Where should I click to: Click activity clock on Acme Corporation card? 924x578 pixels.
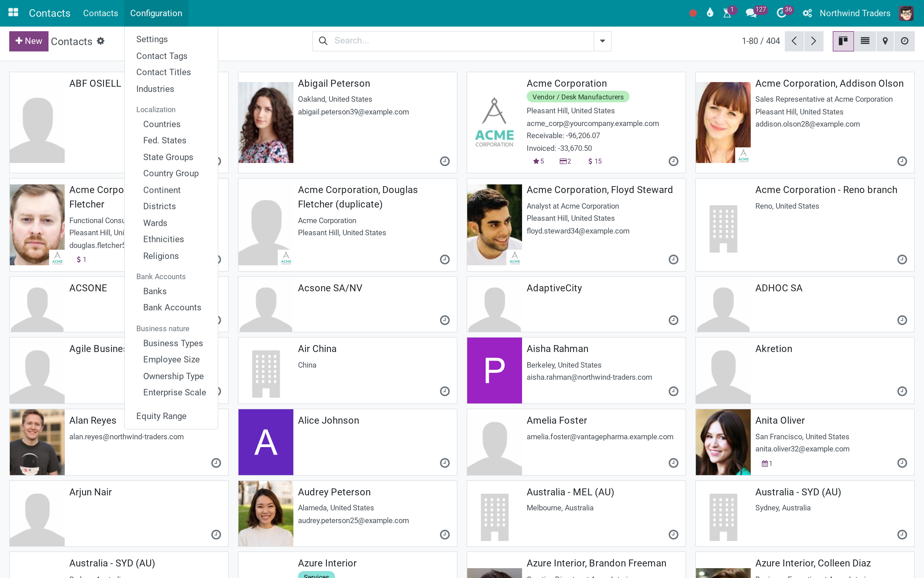[673, 161]
